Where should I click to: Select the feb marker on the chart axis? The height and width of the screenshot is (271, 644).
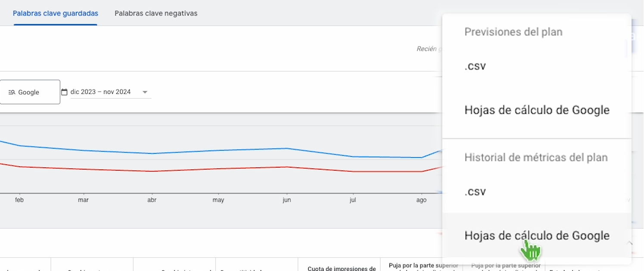coord(19,200)
